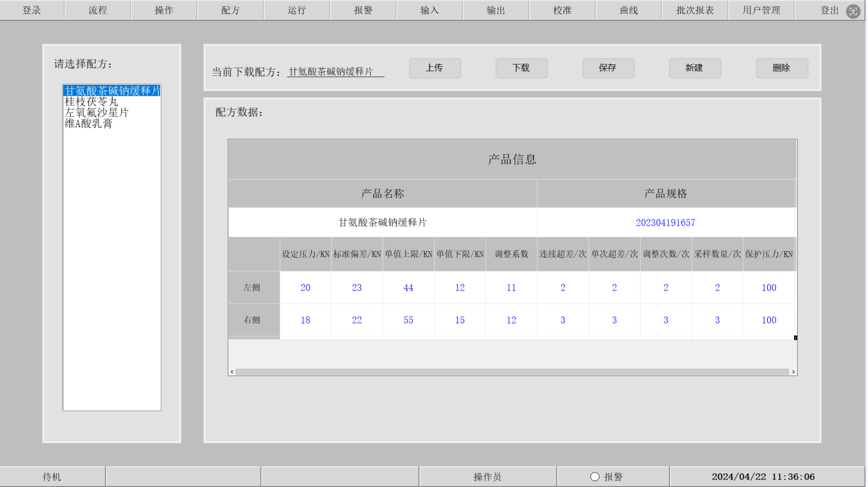Click the table's left scroll arrow
The width and height of the screenshot is (868, 487).
click(x=232, y=372)
